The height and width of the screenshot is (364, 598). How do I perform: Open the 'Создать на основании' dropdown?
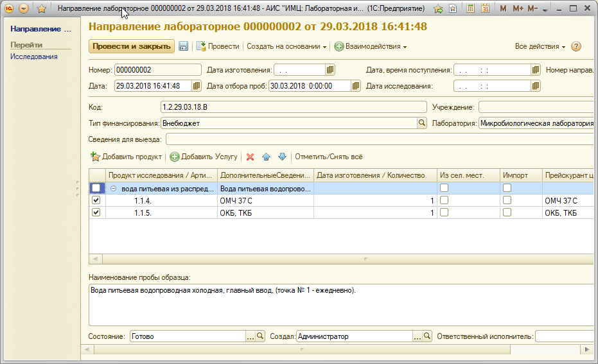[x=286, y=46]
